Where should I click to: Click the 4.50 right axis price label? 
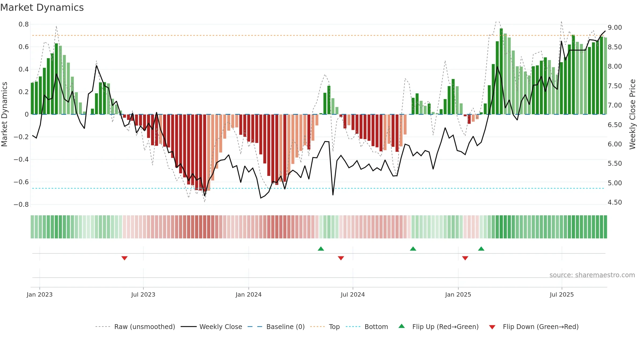click(x=615, y=202)
